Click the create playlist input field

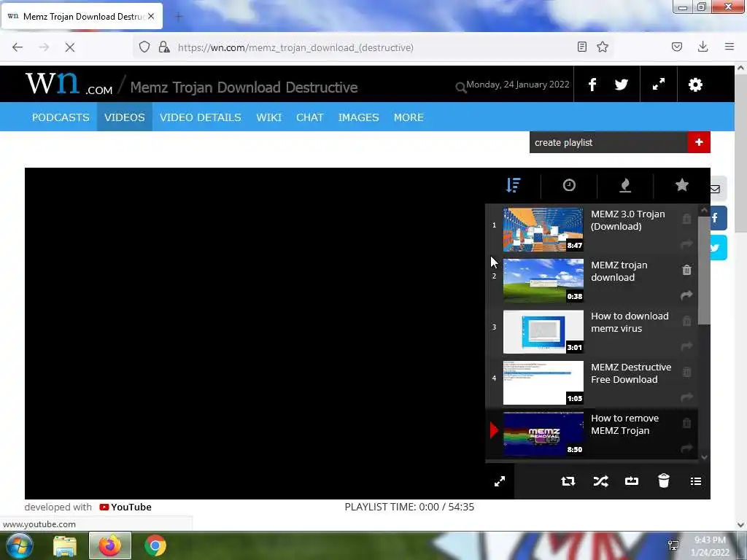point(608,142)
